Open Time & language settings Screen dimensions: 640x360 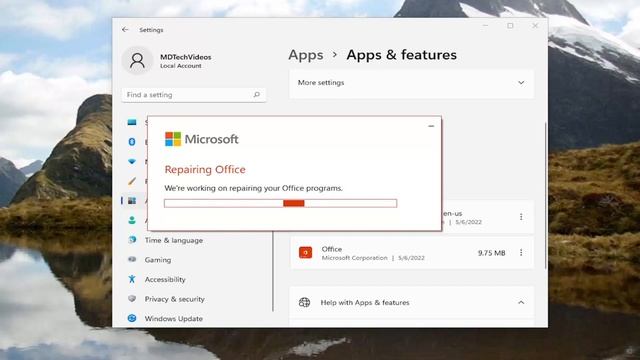[173, 240]
